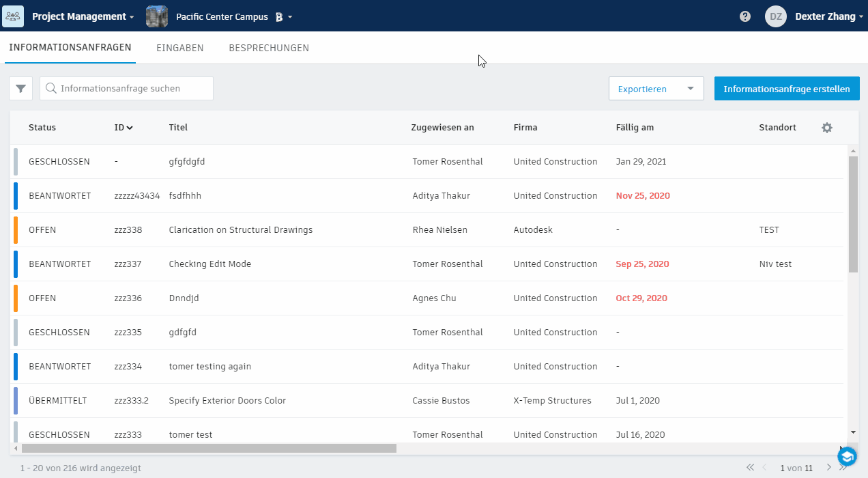Viewport: 868px width, 478px height.
Task: Click the vertical table scrollbar thumb
Action: (x=853, y=214)
